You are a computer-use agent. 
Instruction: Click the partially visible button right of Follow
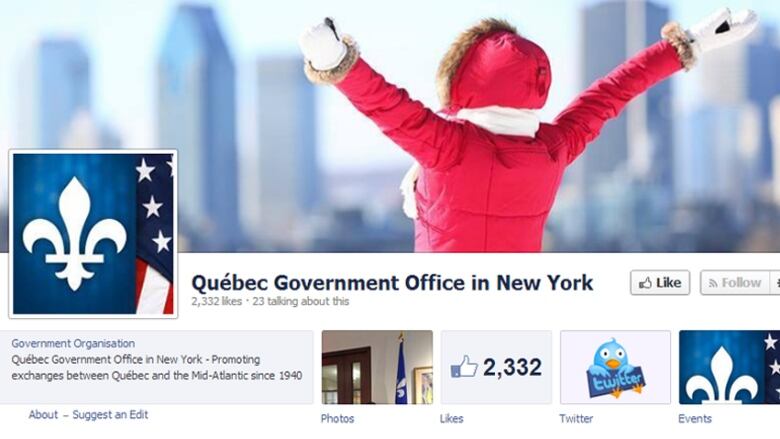(775, 283)
